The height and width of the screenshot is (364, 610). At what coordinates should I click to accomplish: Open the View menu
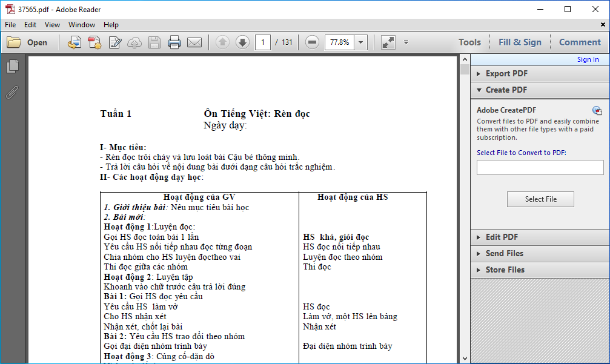(x=52, y=25)
